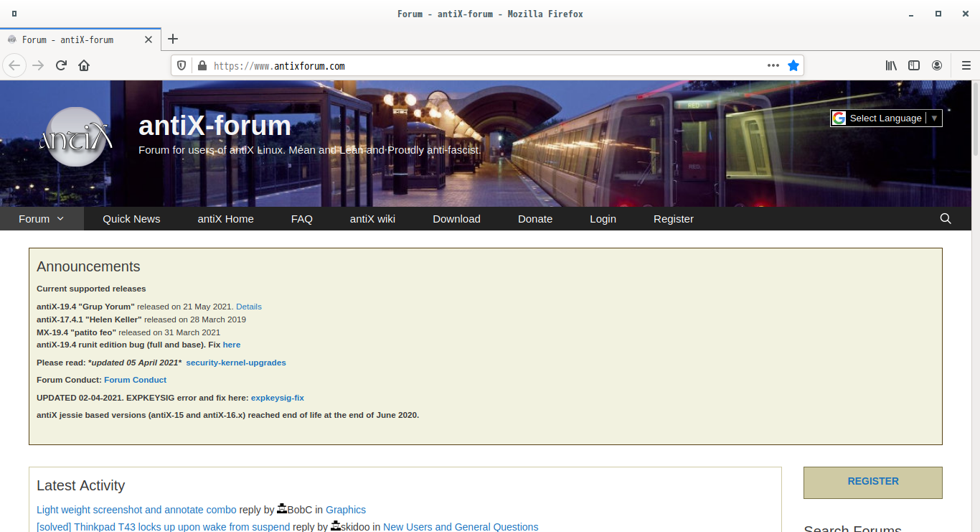
Task: Read the Forum Conduct link
Action: click(135, 380)
